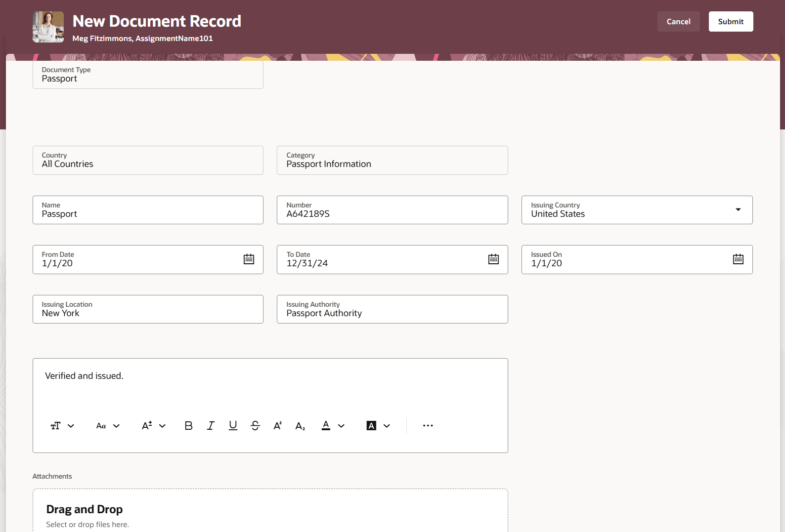Apply subscript formatting
Viewport: 785px width, 532px height.
(x=300, y=426)
